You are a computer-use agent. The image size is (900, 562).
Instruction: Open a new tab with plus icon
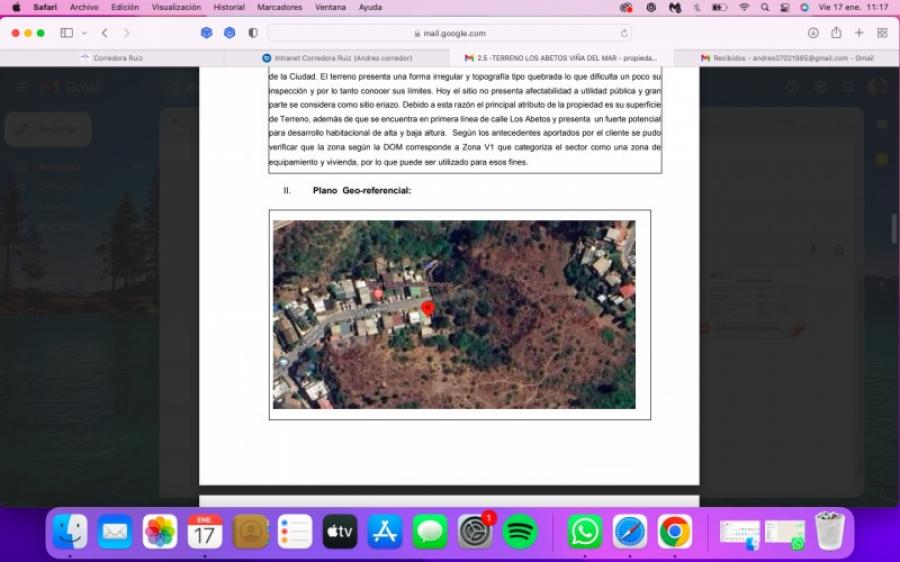pos(859,33)
